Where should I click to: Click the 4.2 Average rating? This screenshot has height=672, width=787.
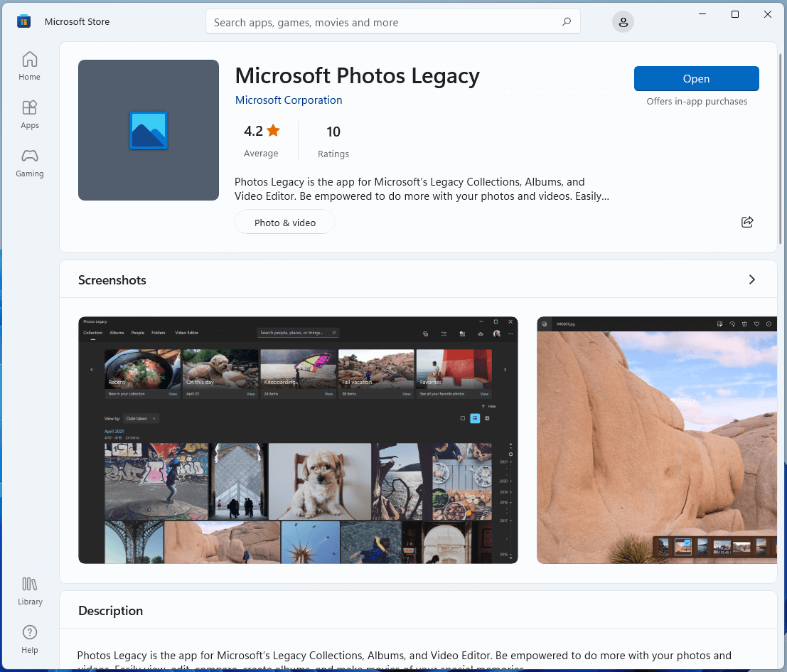tap(262, 141)
